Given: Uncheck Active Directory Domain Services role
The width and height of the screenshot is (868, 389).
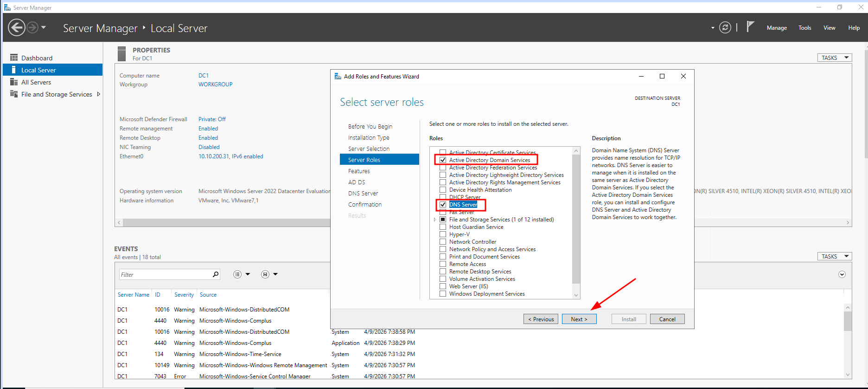Looking at the screenshot, I should (x=443, y=160).
